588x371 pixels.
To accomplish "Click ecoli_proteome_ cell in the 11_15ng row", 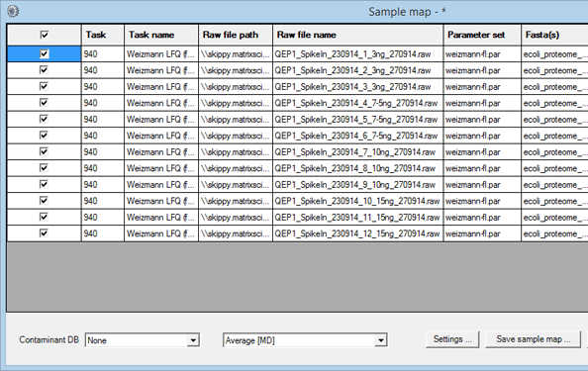I will 554,217.
